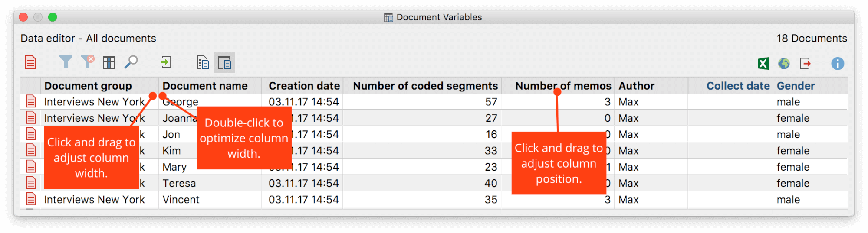Image resolution: width=868 pixels, height=233 pixels.
Task: Click the document icon in Jon's row
Action: 31,134
